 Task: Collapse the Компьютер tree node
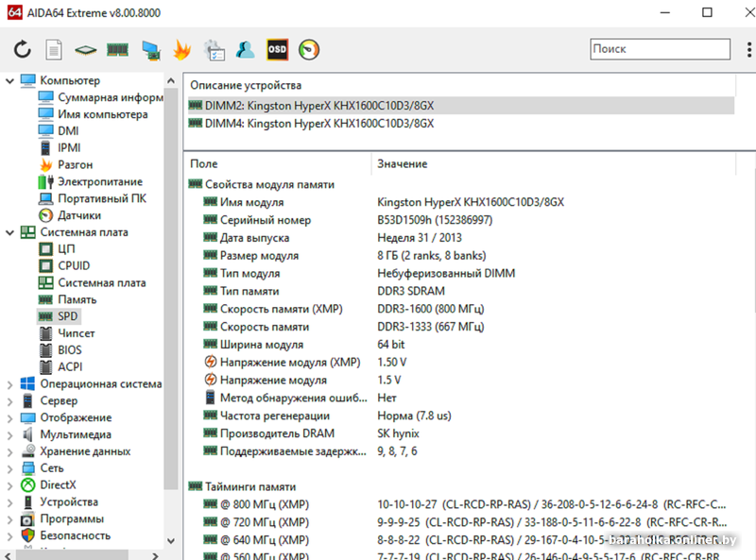pyautogui.click(x=9, y=81)
